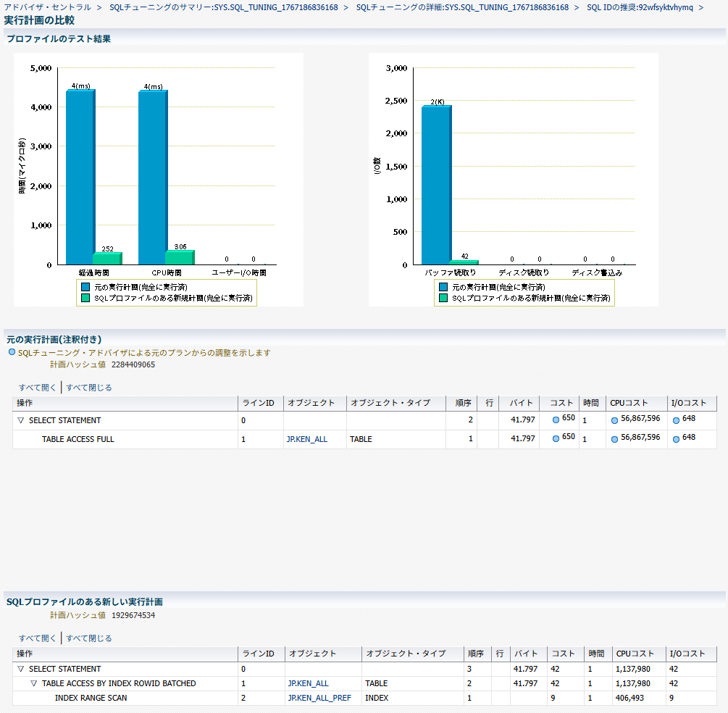Open SQLチューニングの詳細 breadcrumb link

coord(462,7)
